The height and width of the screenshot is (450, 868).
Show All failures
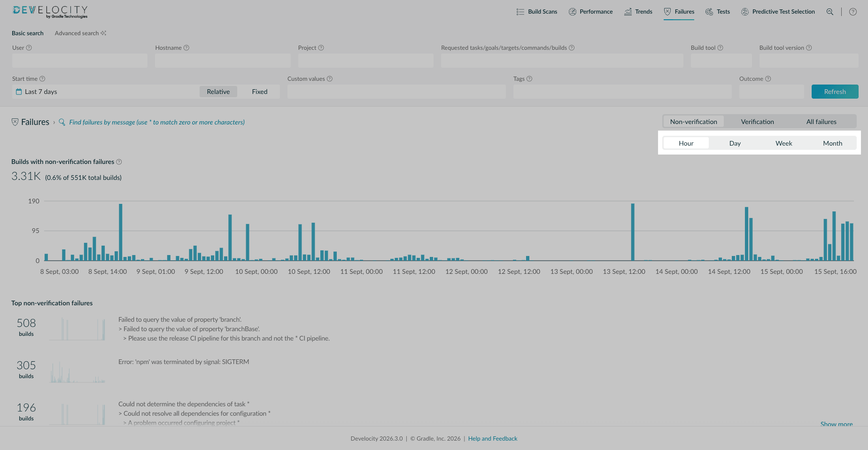(x=821, y=122)
